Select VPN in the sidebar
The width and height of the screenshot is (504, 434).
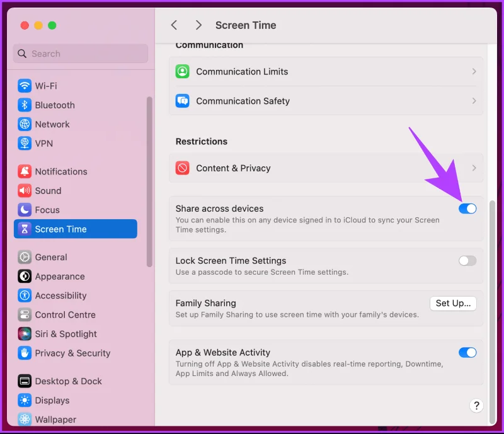pos(76,144)
